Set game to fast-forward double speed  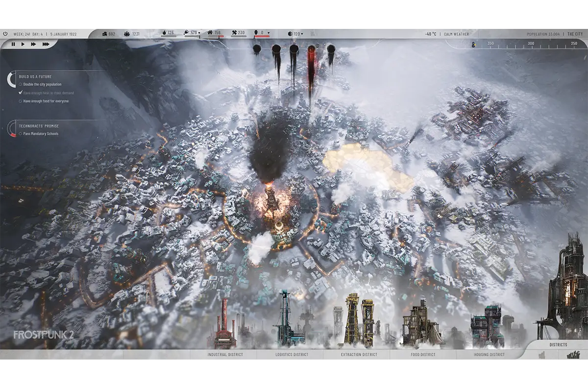(x=33, y=44)
